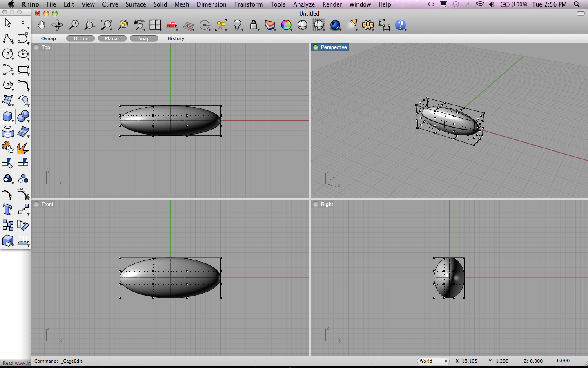Viewport: 588px width, 368px height.
Task: Open Rhino Options via the gear icon
Action: [368, 25]
